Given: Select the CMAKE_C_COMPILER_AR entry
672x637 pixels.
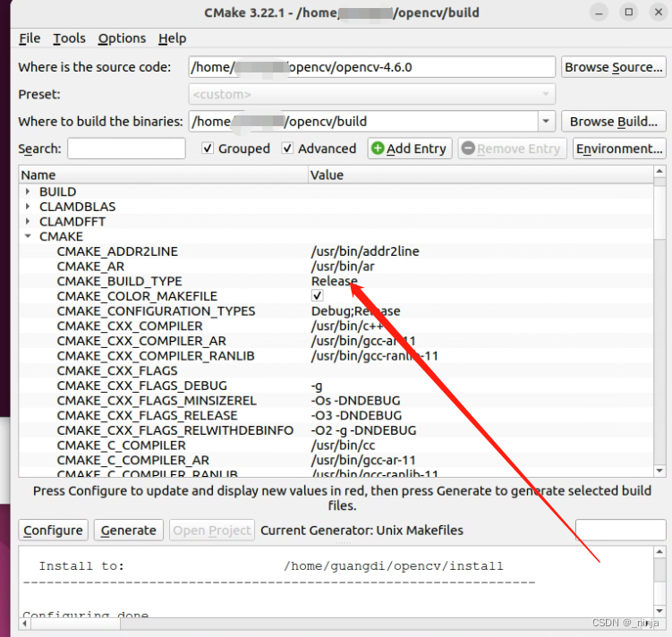Looking at the screenshot, I should pos(132,461).
